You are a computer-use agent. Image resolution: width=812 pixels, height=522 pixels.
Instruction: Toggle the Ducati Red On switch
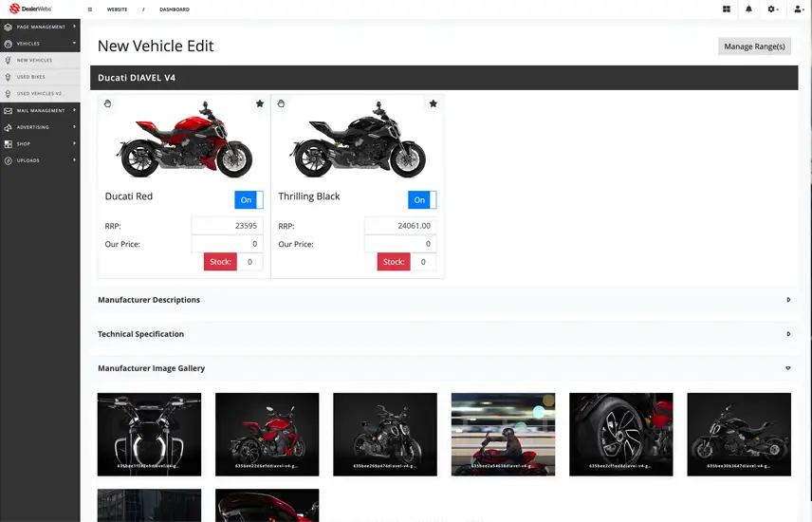coord(249,199)
